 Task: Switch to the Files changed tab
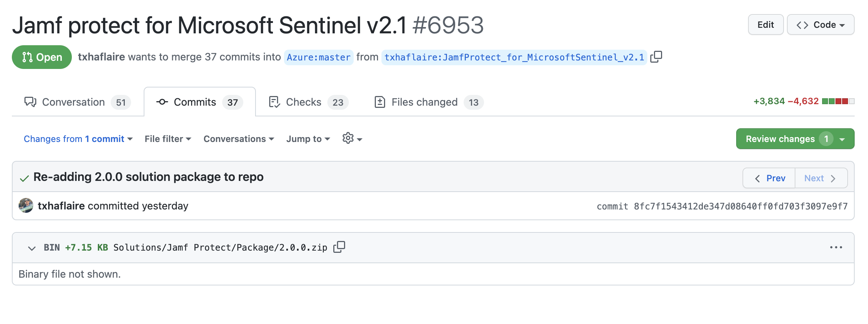pyautogui.click(x=428, y=102)
